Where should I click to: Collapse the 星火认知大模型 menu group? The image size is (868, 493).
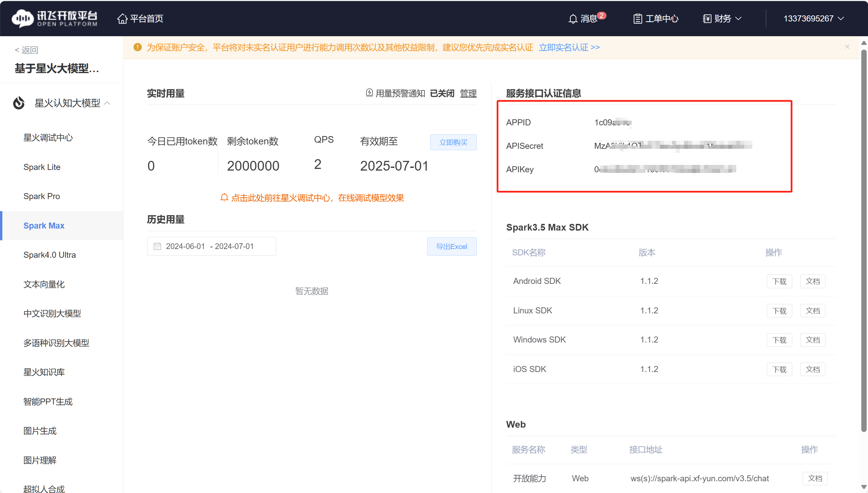107,103
